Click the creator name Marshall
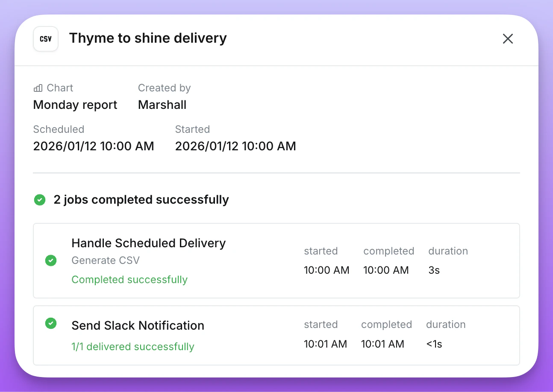 (162, 105)
